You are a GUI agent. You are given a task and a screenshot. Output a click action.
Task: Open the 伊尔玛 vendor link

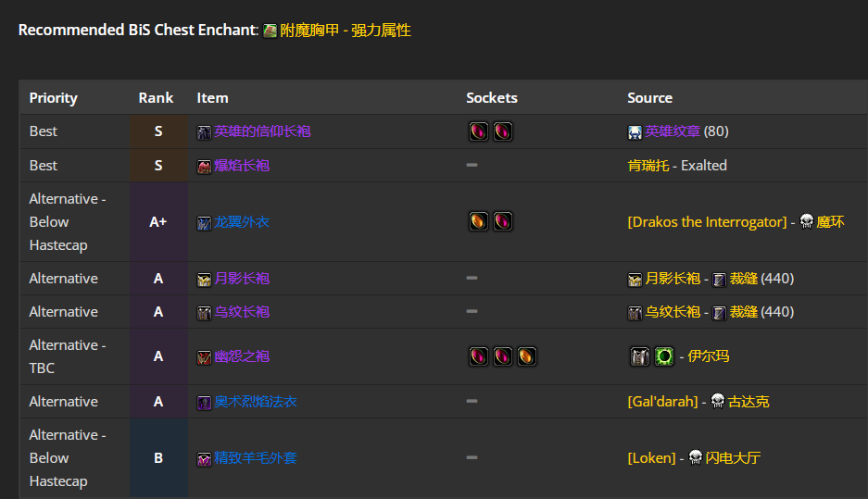708,356
